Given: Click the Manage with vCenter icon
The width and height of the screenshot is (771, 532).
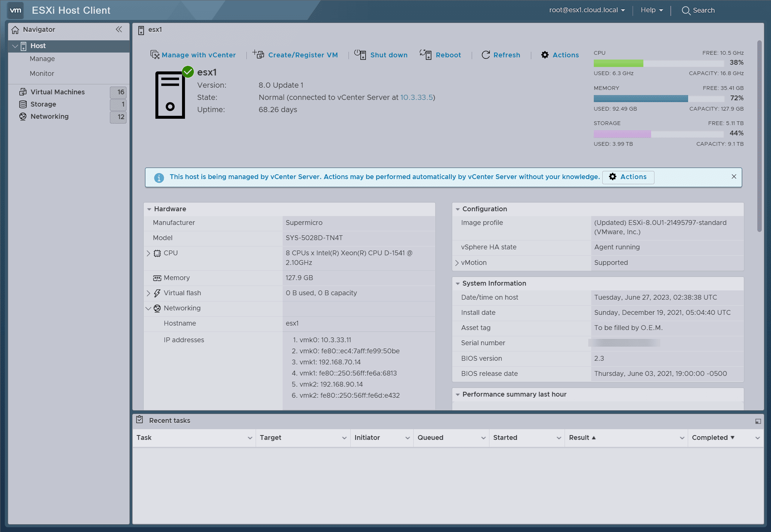Looking at the screenshot, I should click(155, 54).
